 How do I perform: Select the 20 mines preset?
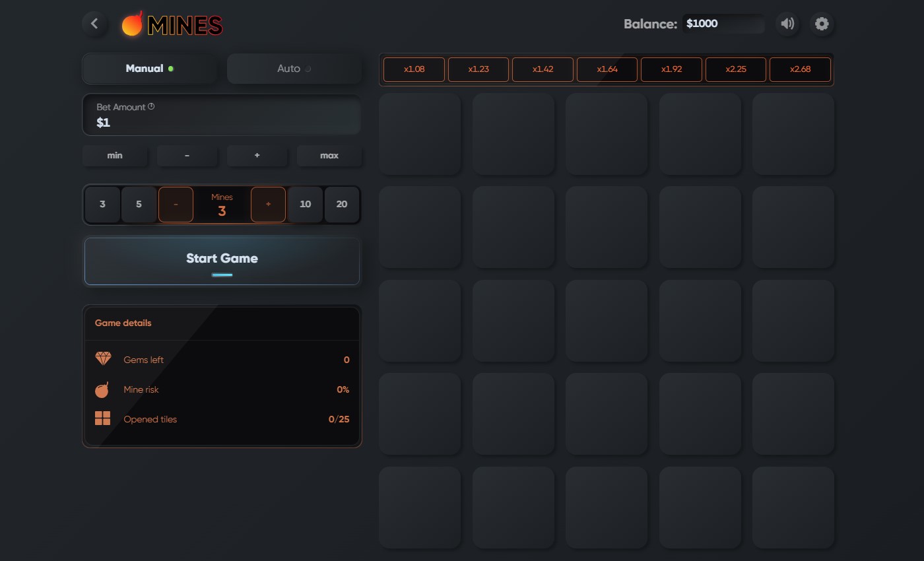(x=342, y=205)
